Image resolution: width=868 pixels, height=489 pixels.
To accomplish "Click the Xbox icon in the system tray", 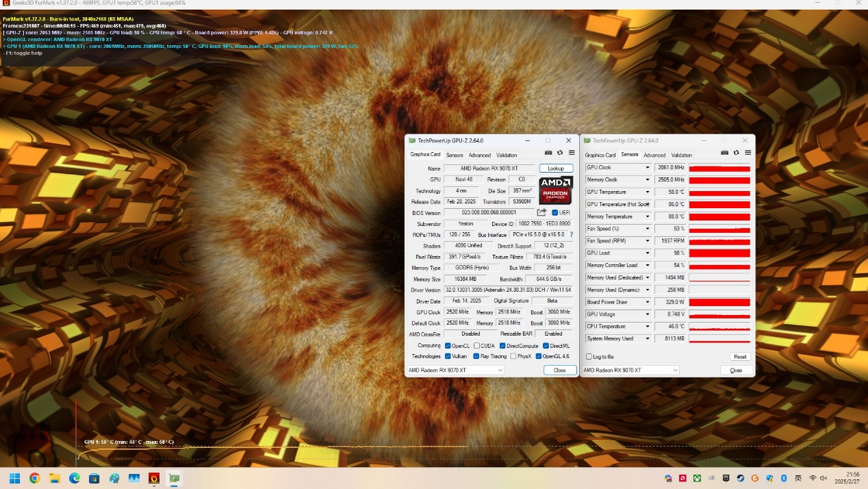I will click(x=697, y=478).
